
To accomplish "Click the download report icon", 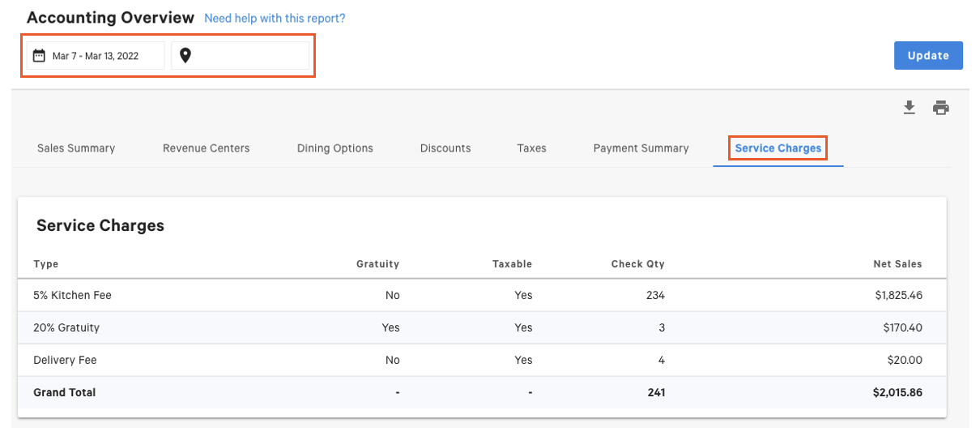I will click(910, 108).
